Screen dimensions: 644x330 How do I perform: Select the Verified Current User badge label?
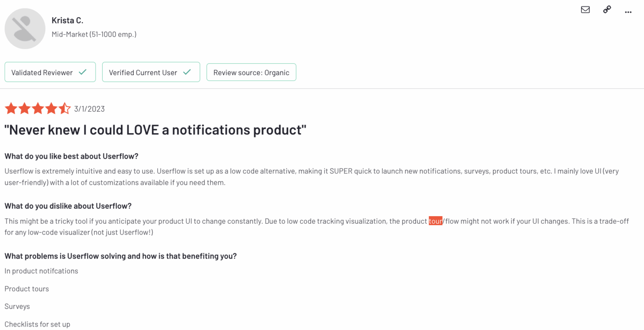[x=143, y=73]
